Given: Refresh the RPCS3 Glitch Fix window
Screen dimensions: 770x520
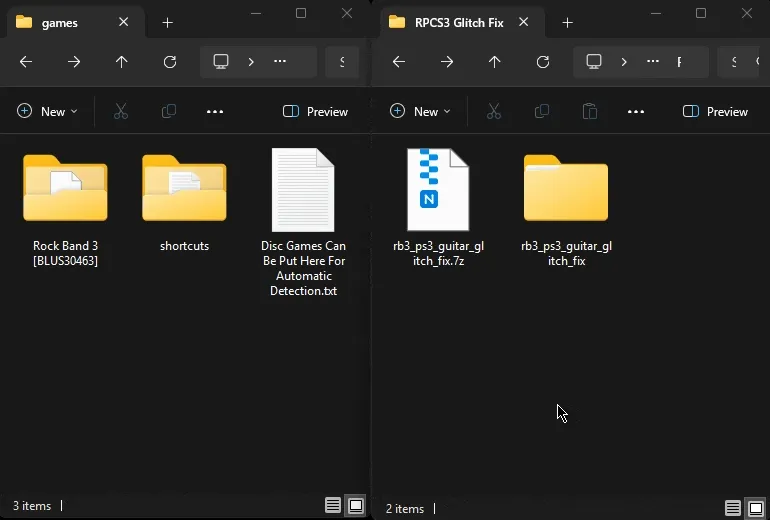Looking at the screenshot, I should point(543,62).
